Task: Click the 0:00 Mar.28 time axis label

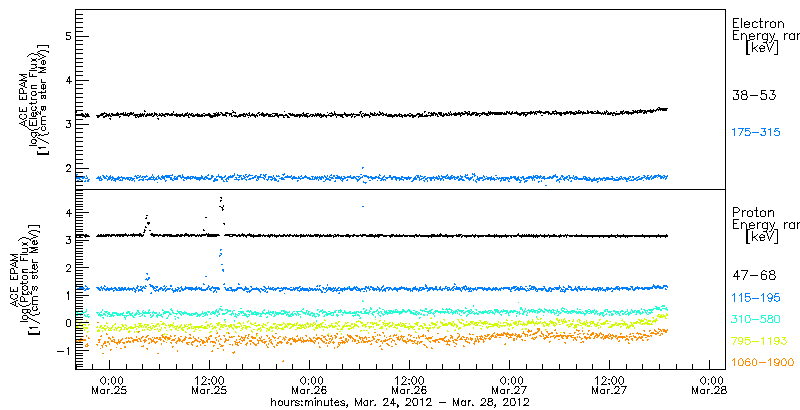Action: click(709, 385)
